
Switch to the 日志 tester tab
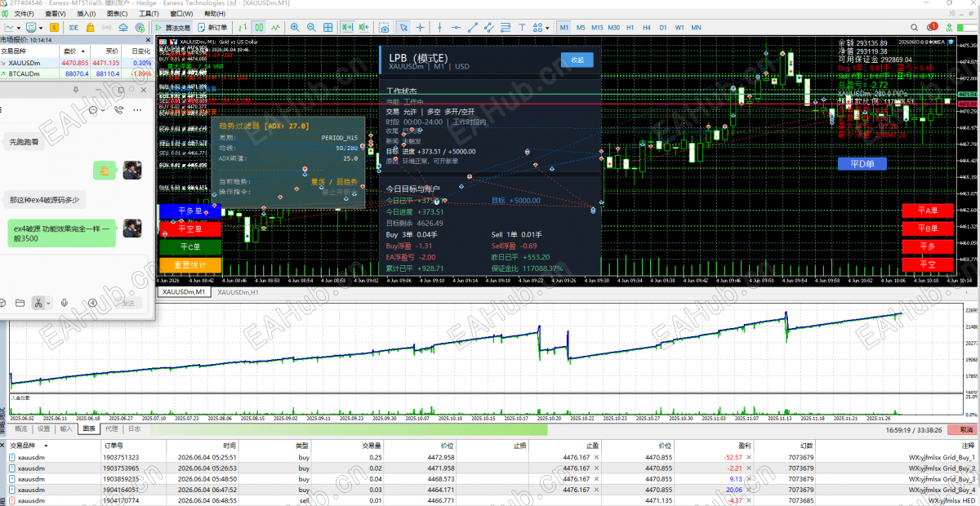[134, 428]
